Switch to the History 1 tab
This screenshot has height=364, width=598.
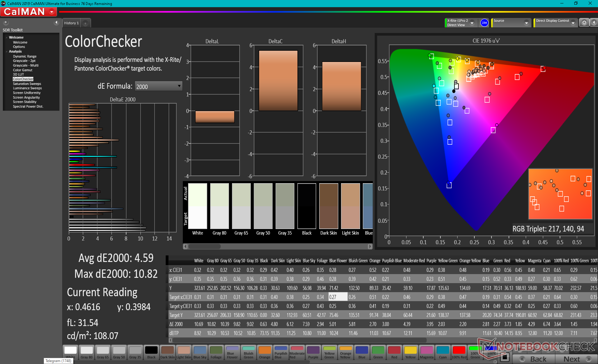tap(71, 23)
